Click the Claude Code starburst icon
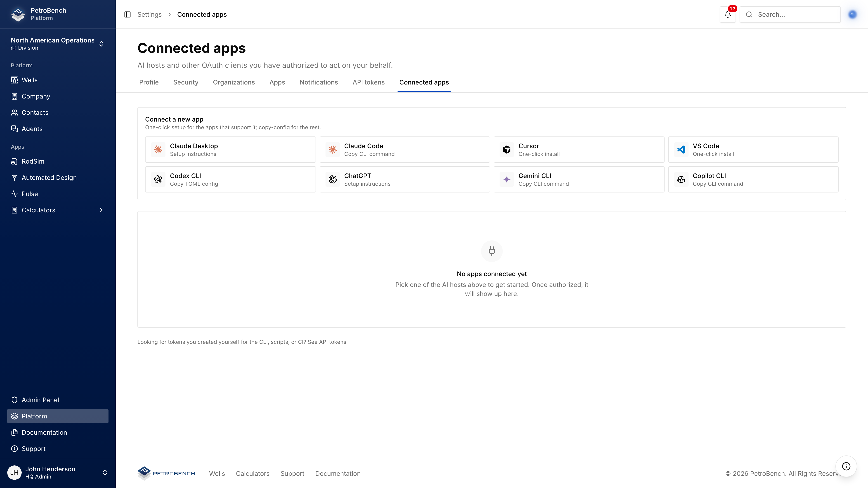 coord(333,150)
